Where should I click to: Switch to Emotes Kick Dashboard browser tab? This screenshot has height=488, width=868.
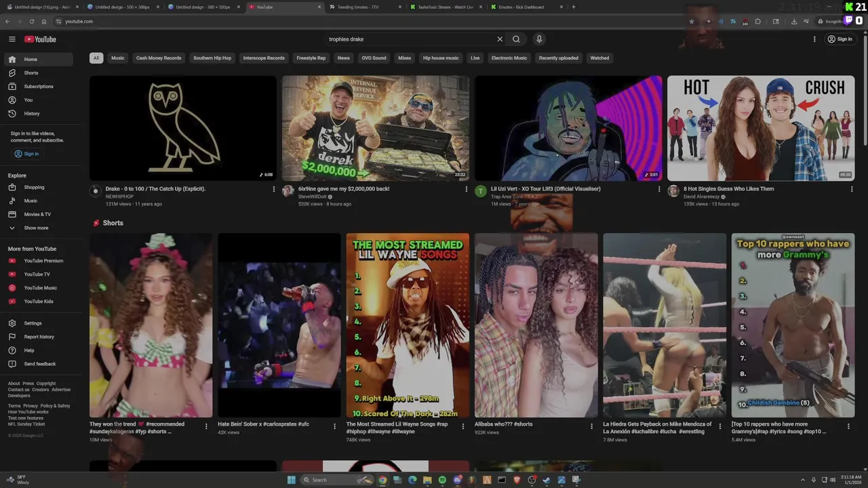tap(526, 7)
